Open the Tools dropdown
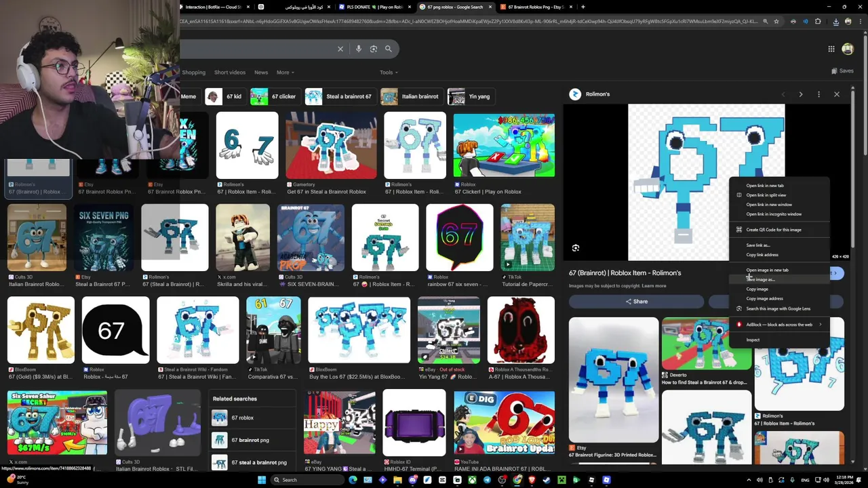This screenshot has height=488, width=868. 389,73
